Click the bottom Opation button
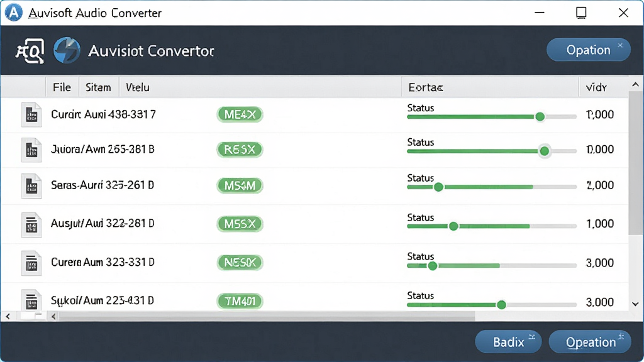 tap(590, 341)
